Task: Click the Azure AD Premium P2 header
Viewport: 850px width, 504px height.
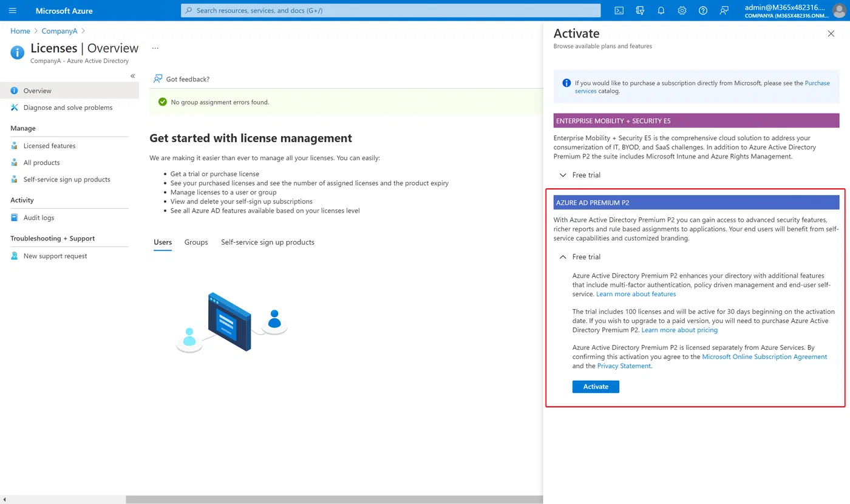Action: [696, 202]
